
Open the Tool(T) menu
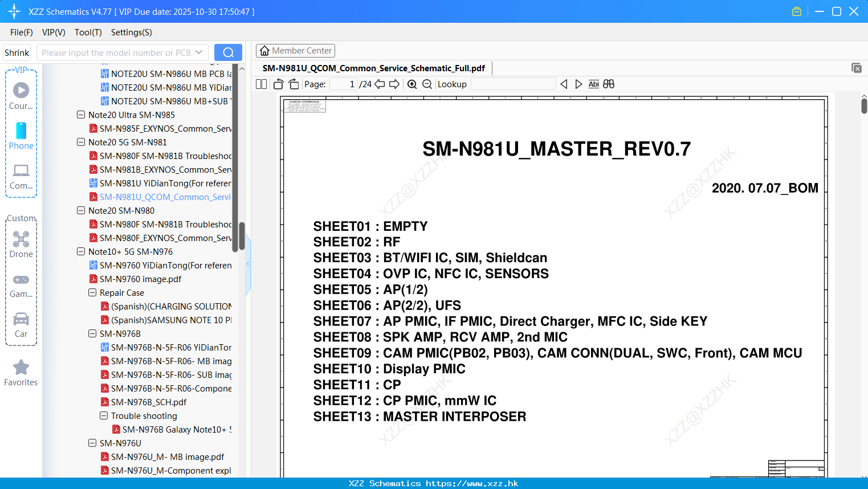pos(88,32)
